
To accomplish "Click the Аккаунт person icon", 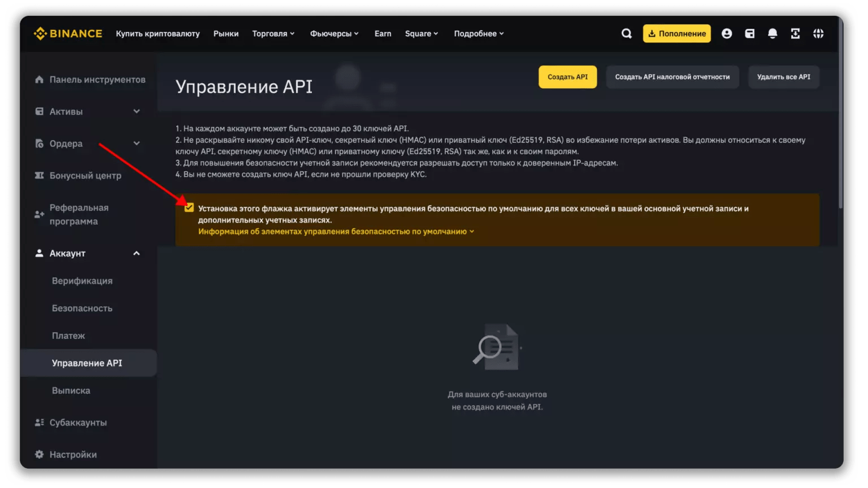I will pyautogui.click(x=39, y=254).
